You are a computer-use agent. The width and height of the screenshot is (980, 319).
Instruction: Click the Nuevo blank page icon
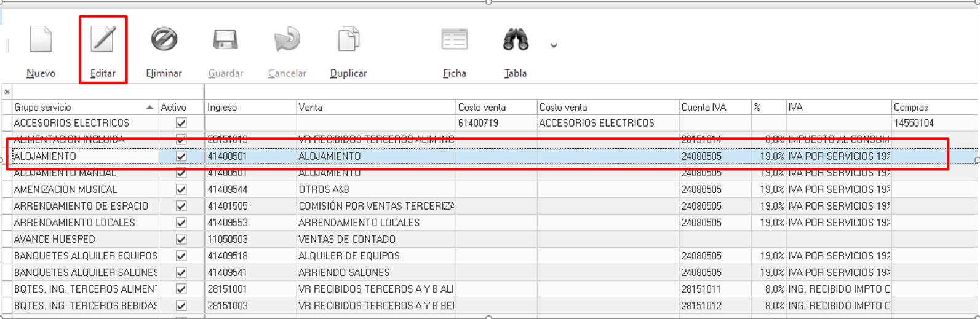click(41, 41)
